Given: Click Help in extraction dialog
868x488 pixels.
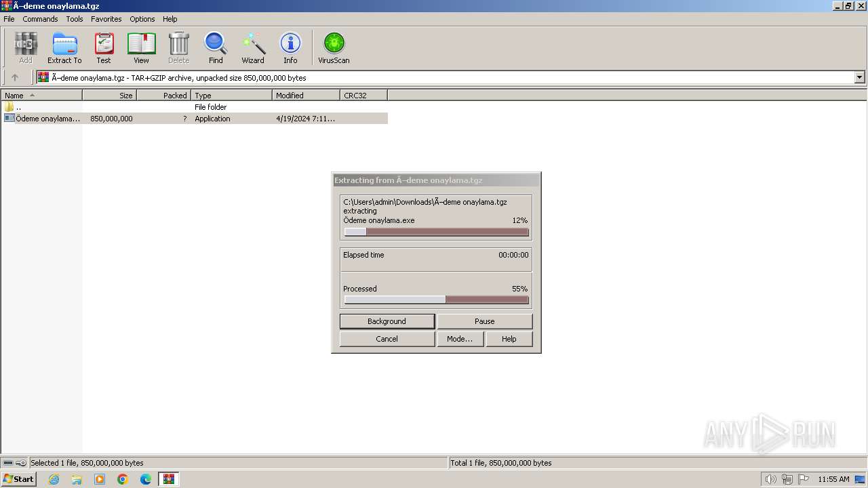Looking at the screenshot, I should pos(509,339).
